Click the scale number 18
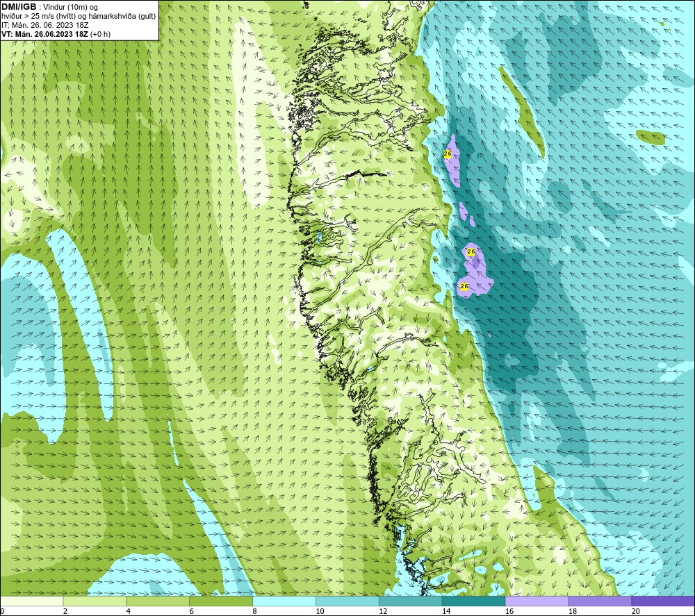695x616 pixels. click(573, 611)
